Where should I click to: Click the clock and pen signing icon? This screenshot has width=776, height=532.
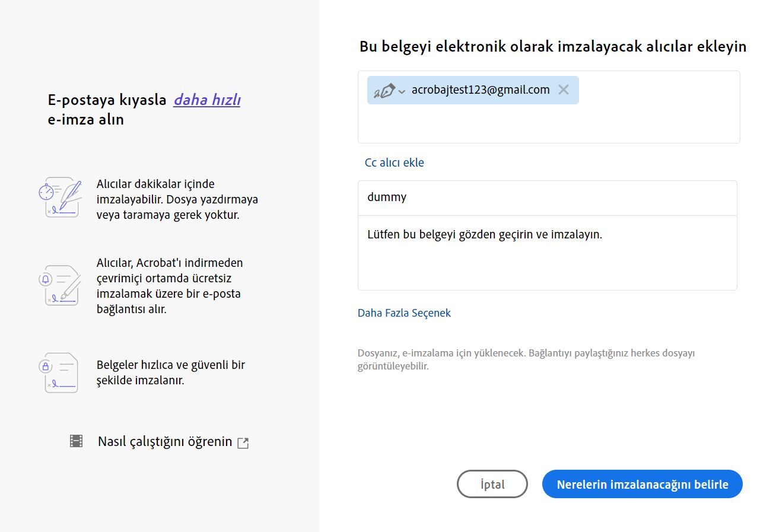coord(59,197)
